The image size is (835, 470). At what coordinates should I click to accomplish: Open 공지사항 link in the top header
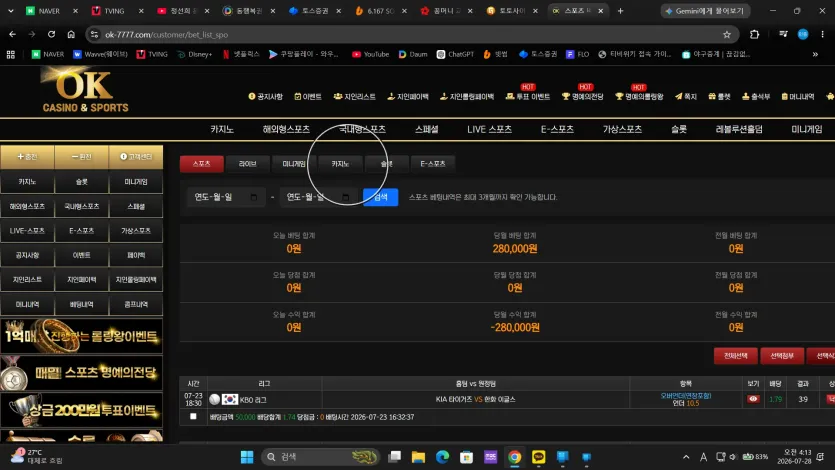click(x=266, y=96)
